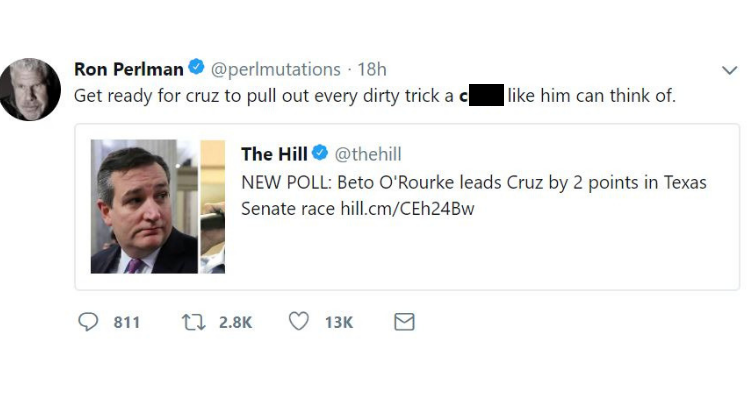The width and height of the screenshot is (750, 400).
Task: Expand the tweet options chevron menu
Action: pyautogui.click(x=729, y=70)
